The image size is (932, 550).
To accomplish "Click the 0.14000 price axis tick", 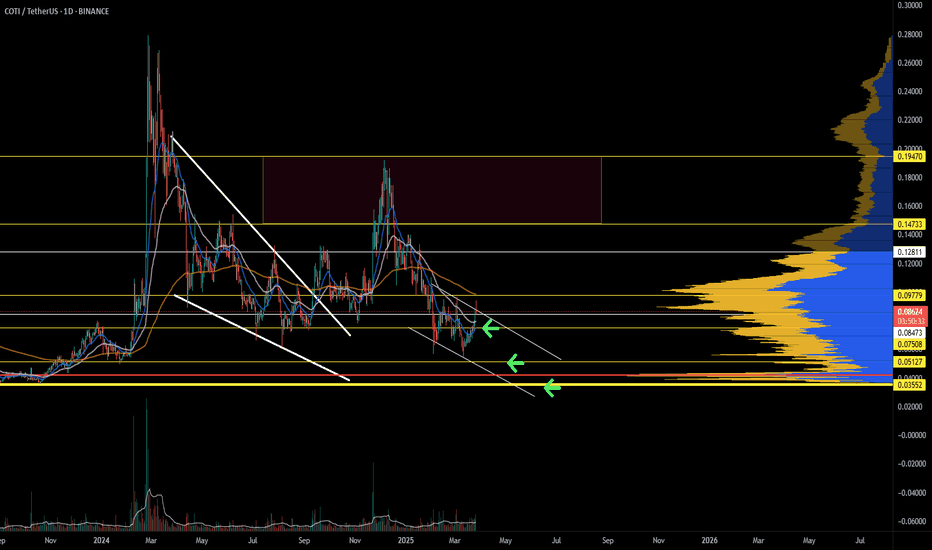I will (x=909, y=235).
